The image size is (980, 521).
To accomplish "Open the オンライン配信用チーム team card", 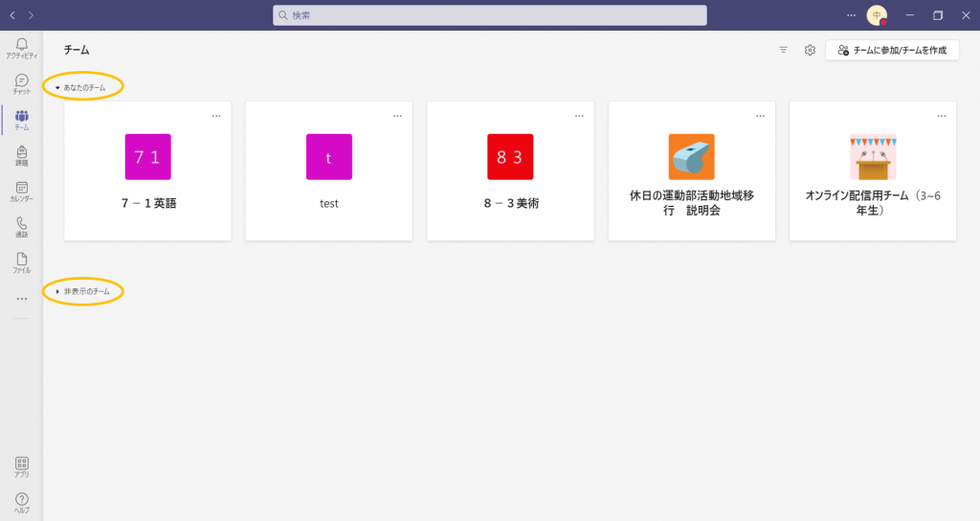I will pyautogui.click(x=872, y=170).
